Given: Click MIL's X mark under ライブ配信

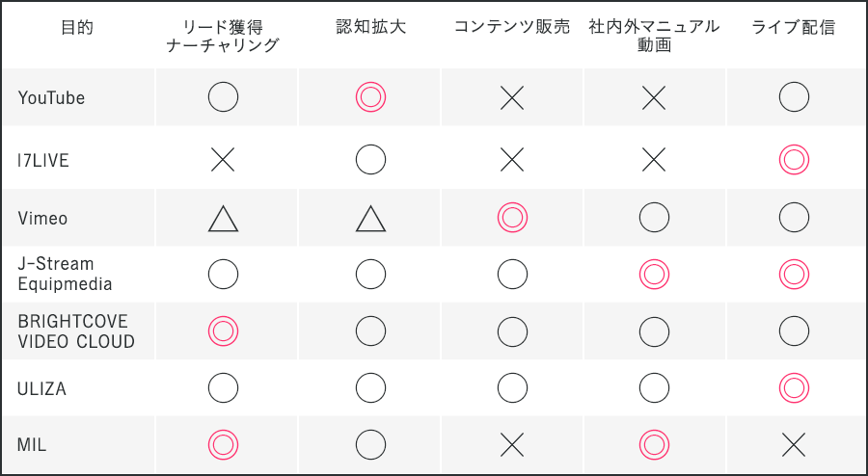Looking at the screenshot, I should [794, 444].
